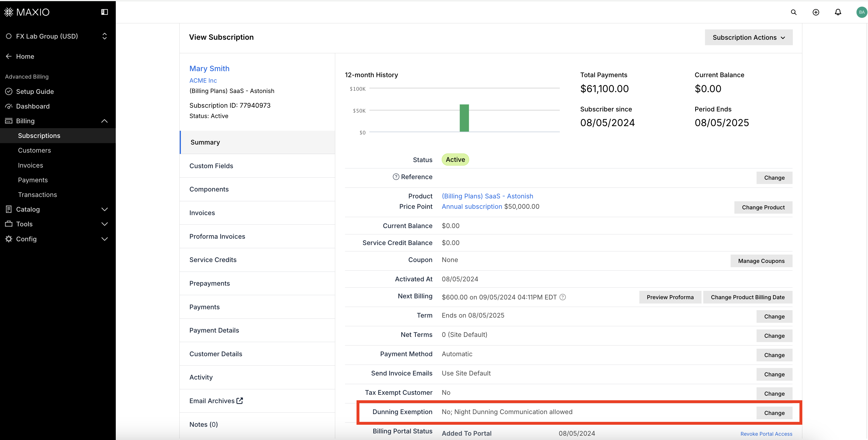Viewport: 868px width, 440px height.
Task: Click Change for Send Invoice Emails
Action: point(774,374)
